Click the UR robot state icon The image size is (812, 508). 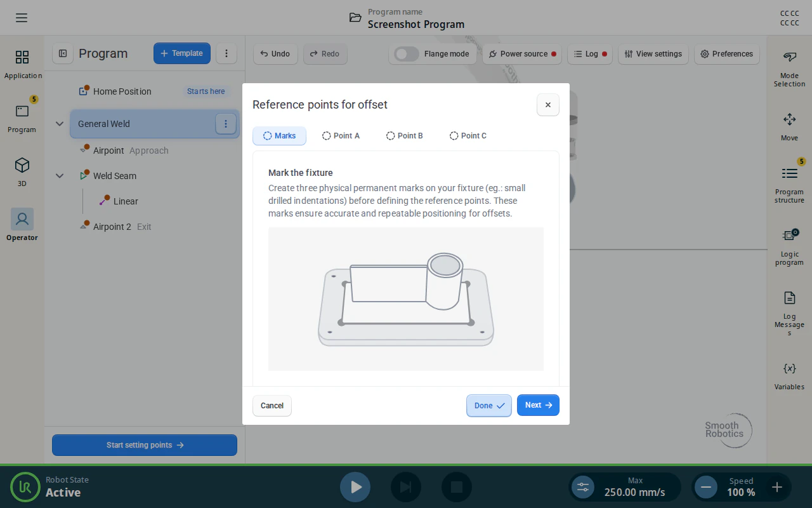(x=25, y=487)
